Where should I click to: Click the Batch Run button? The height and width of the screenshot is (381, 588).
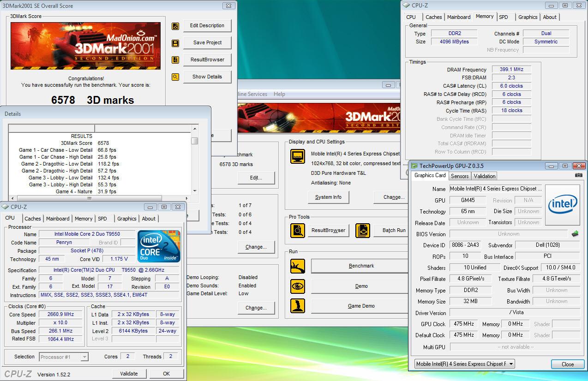[x=391, y=230]
